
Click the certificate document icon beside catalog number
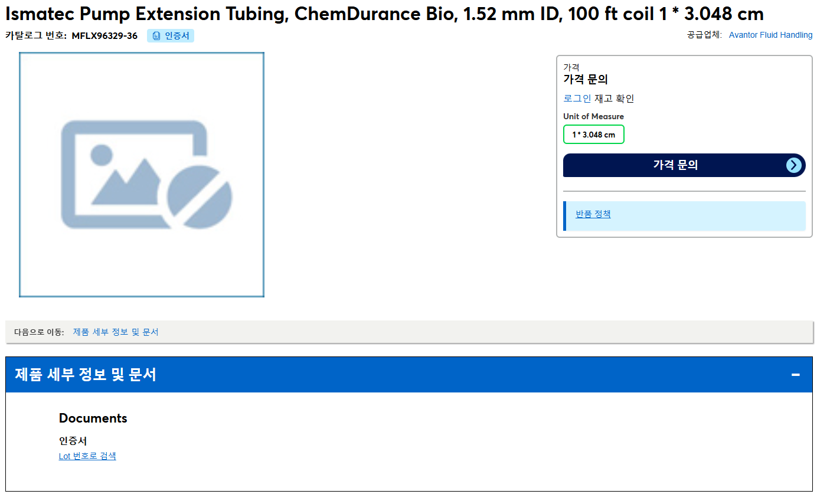point(156,36)
